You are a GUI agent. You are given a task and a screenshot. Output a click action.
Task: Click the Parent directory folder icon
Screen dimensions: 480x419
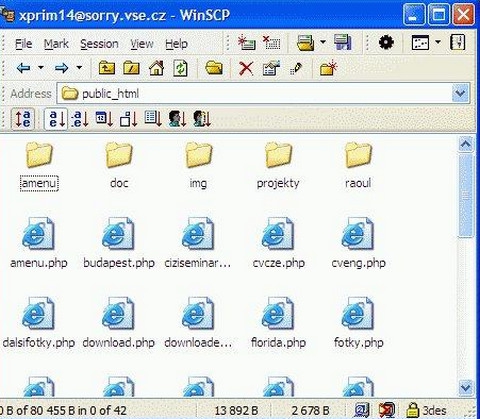(x=107, y=68)
